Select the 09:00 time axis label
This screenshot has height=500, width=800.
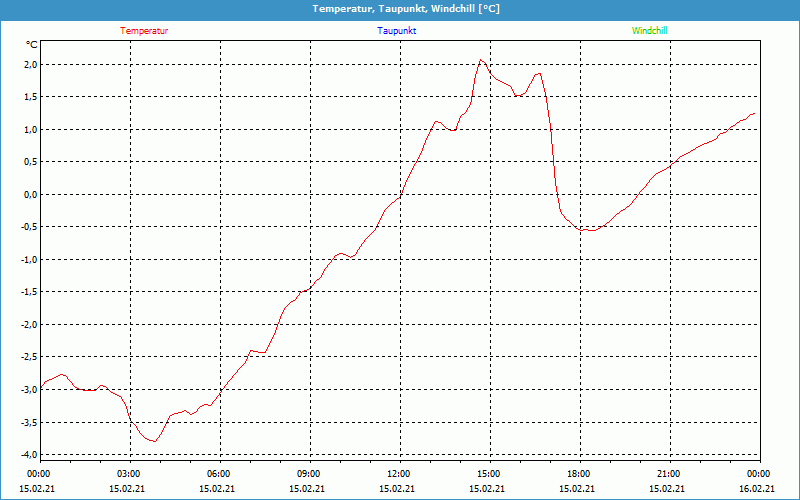(x=309, y=474)
